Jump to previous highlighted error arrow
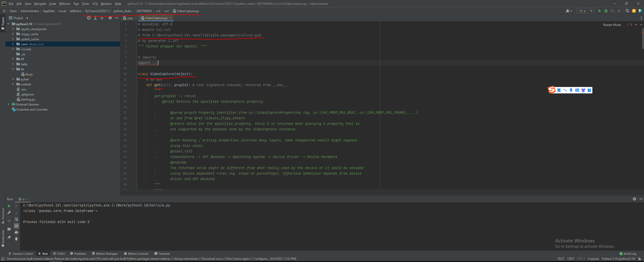644x262 pixels. [636, 25]
